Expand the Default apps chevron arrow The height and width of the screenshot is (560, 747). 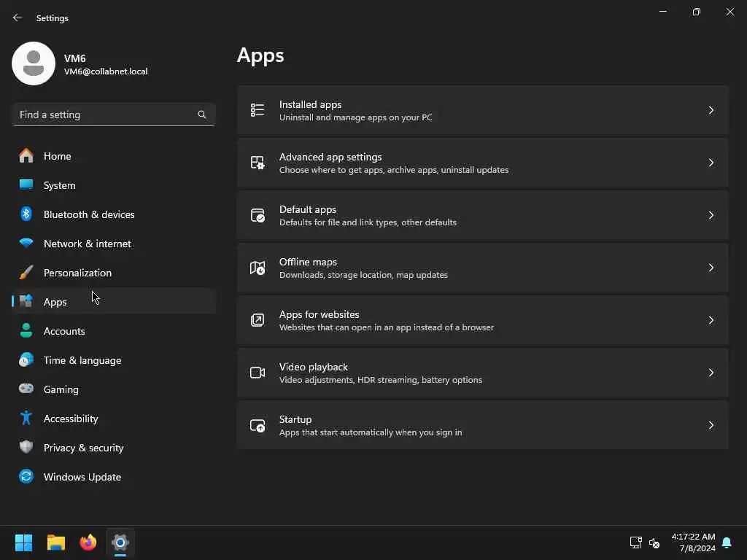[x=711, y=215]
